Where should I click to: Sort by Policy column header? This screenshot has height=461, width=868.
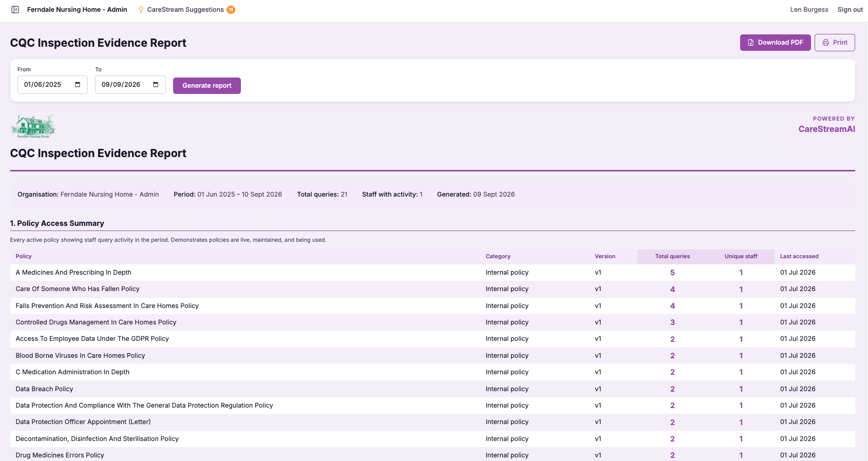(x=24, y=256)
